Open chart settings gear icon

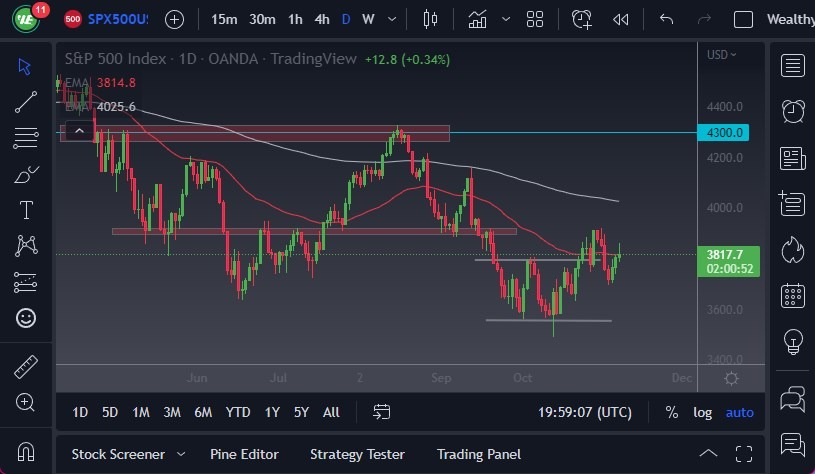tap(731, 378)
